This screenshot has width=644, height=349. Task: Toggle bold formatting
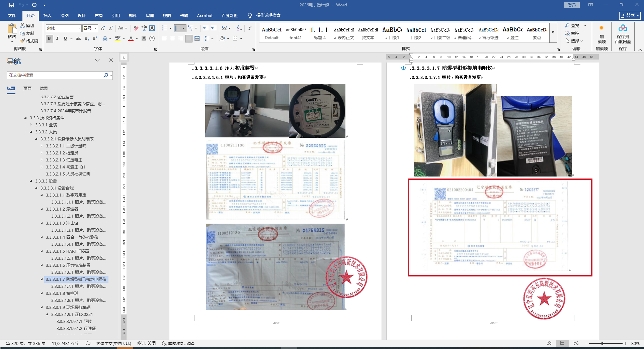tap(49, 38)
